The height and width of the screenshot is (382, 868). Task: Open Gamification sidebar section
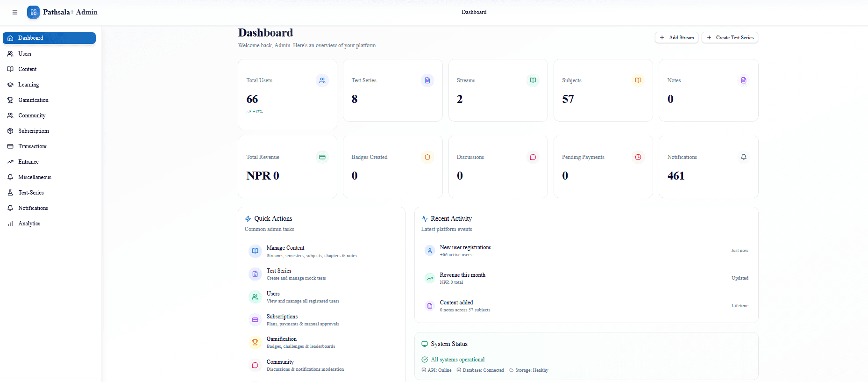(49, 100)
